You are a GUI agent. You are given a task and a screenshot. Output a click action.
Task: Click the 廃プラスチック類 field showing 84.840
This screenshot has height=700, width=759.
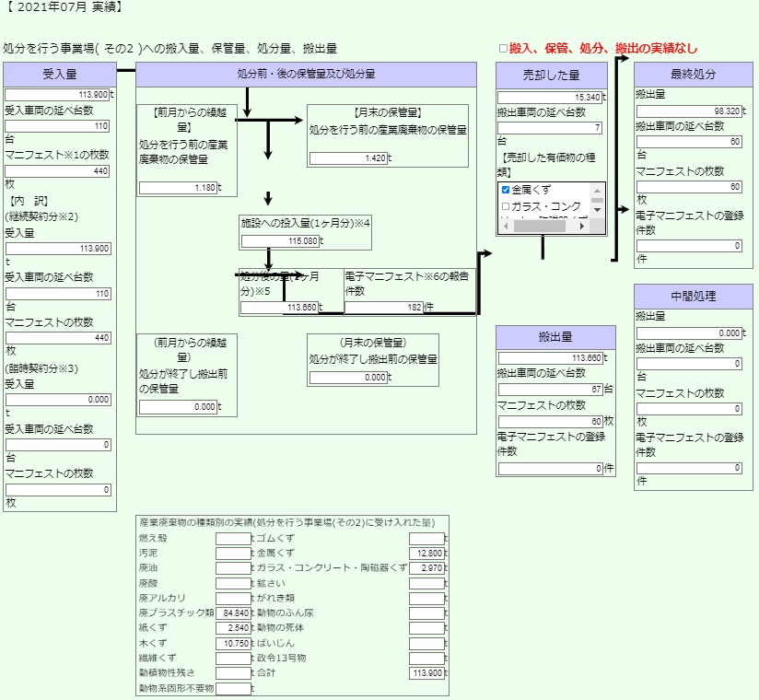click(233, 612)
